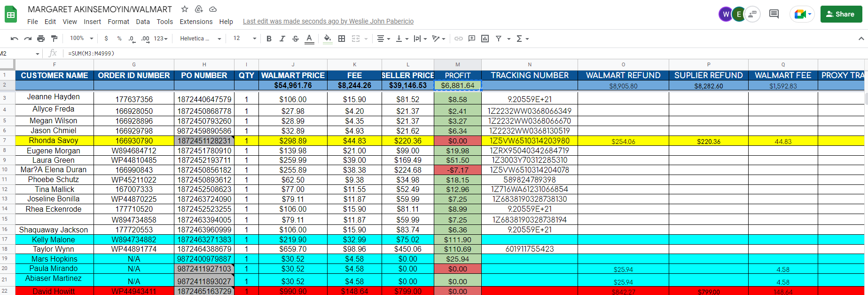Open the borders menu
This screenshot has height=295, width=868.
[342, 39]
